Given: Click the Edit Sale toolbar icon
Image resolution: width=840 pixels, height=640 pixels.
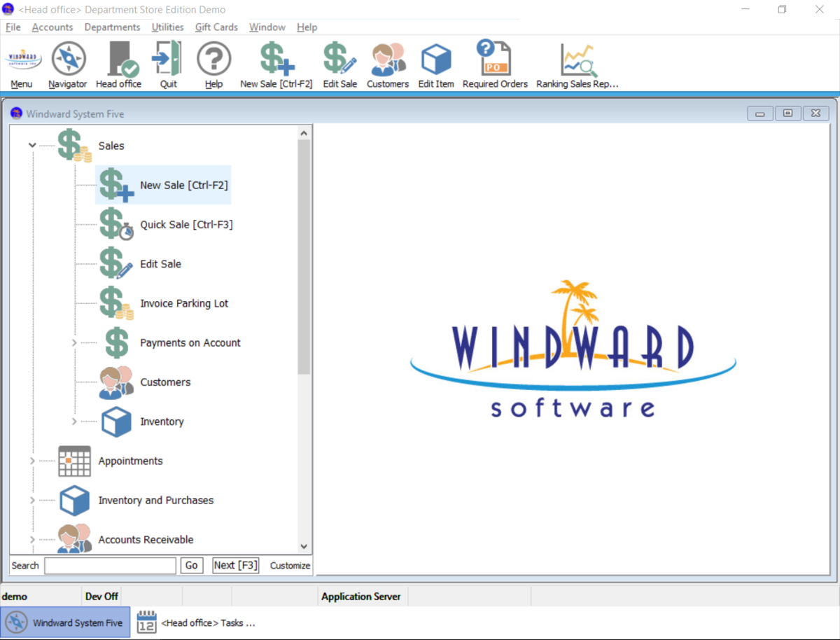Looking at the screenshot, I should pyautogui.click(x=339, y=63).
